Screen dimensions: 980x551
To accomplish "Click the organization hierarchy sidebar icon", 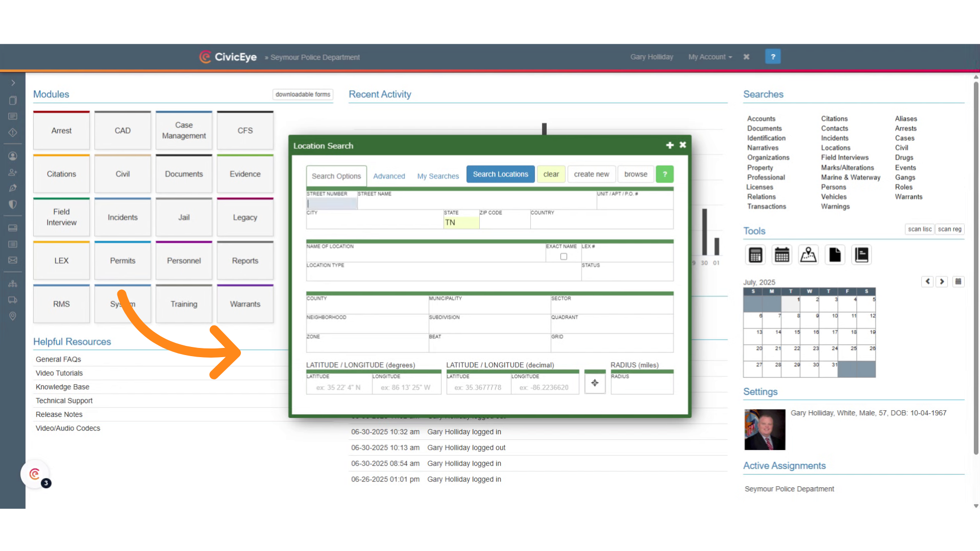I will 13,284.
